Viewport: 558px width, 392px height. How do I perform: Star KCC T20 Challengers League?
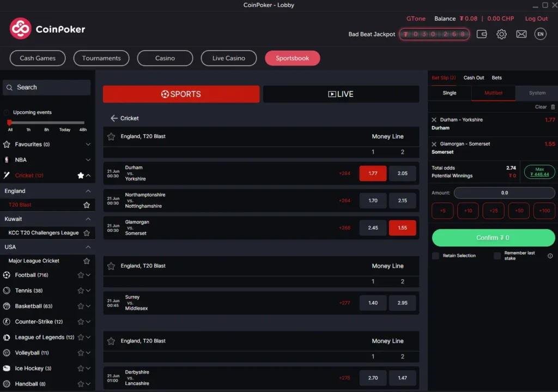tap(87, 233)
